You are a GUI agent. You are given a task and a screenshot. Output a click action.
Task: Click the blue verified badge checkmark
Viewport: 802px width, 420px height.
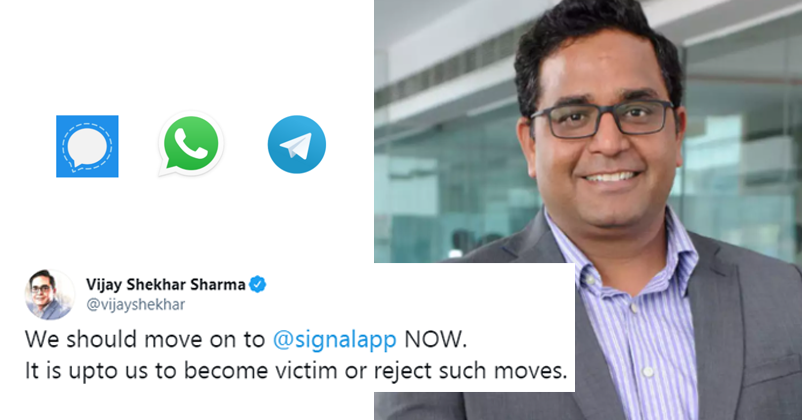click(257, 284)
